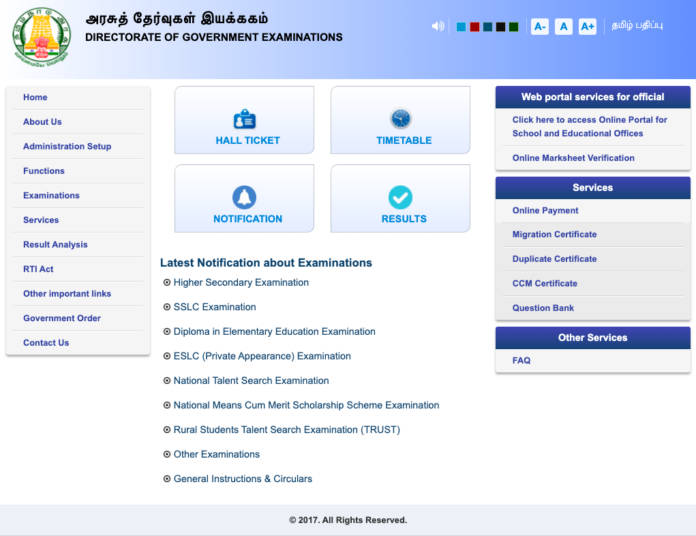This screenshot has height=536, width=696.
Task: Access Online Portal for School and Educational Offices
Action: coord(589,126)
